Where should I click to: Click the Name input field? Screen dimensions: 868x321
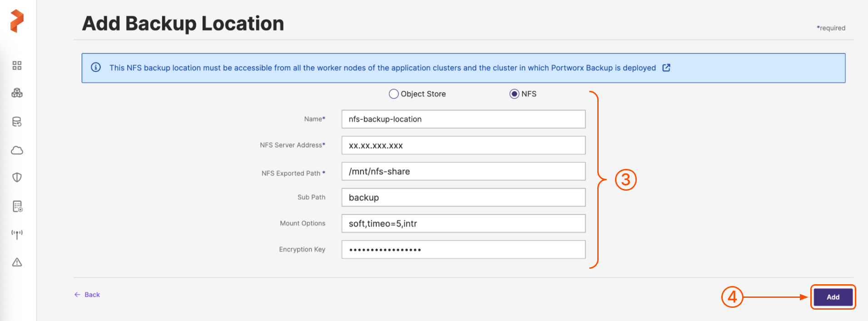coord(463,119)
